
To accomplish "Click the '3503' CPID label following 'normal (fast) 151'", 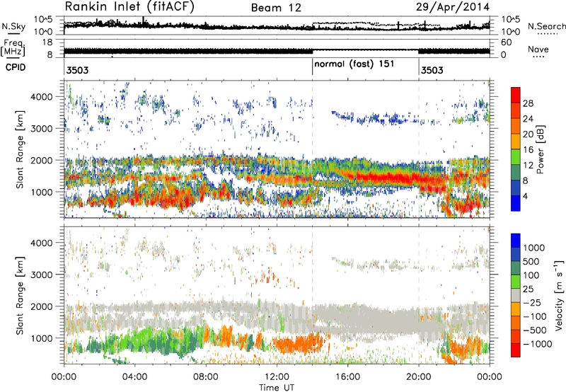I will (x=432, y=70).
